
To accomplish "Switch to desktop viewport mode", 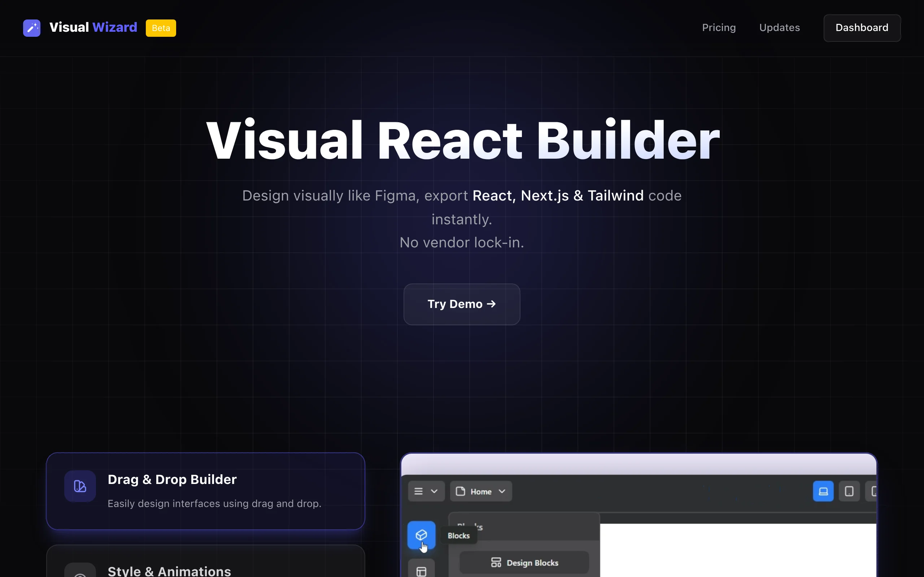I will 823,491.
